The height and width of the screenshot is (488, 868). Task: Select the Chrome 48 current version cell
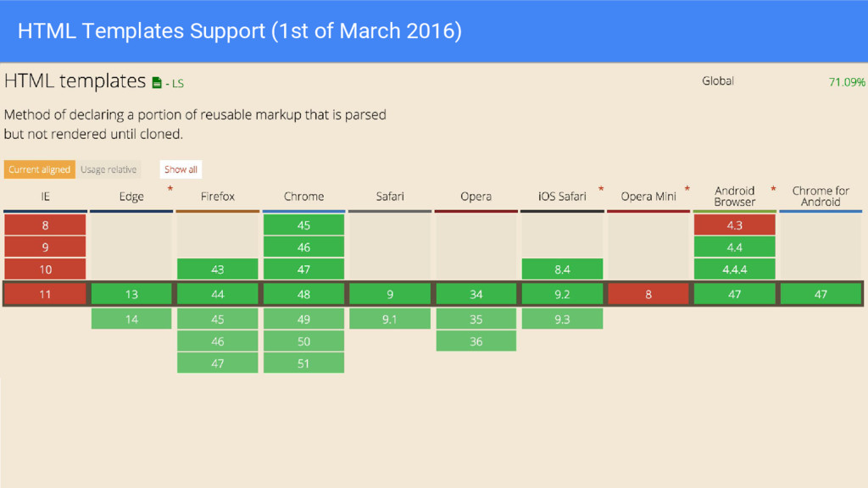tap(304, 294)
